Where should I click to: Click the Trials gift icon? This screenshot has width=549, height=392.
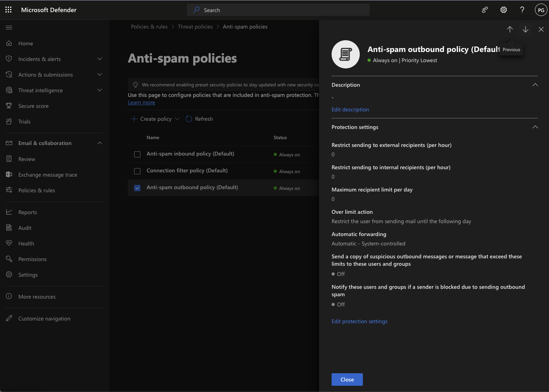(x=9, y=122)
